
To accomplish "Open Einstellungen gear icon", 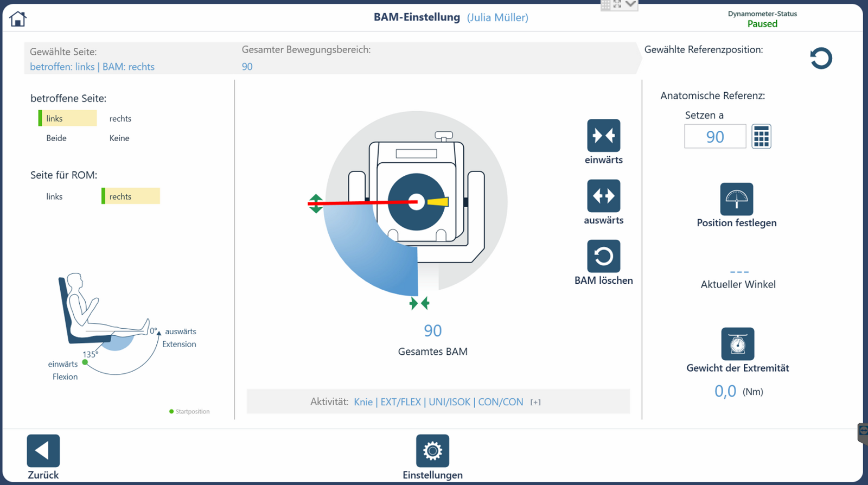I will pyautogui.click(x=432, y=451).
